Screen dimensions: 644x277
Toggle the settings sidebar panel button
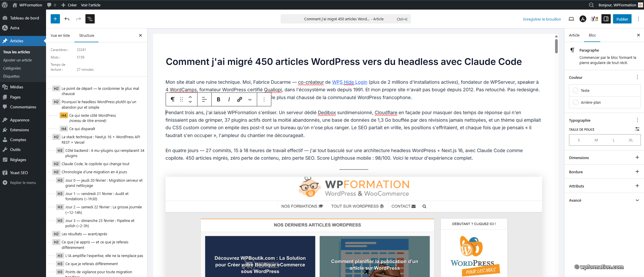(x=606, y=19)
